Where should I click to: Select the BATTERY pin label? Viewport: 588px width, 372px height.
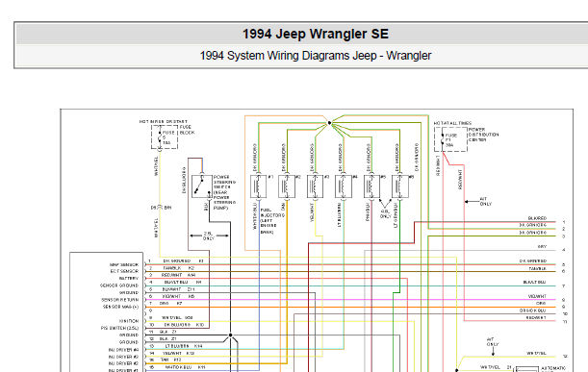129,279
